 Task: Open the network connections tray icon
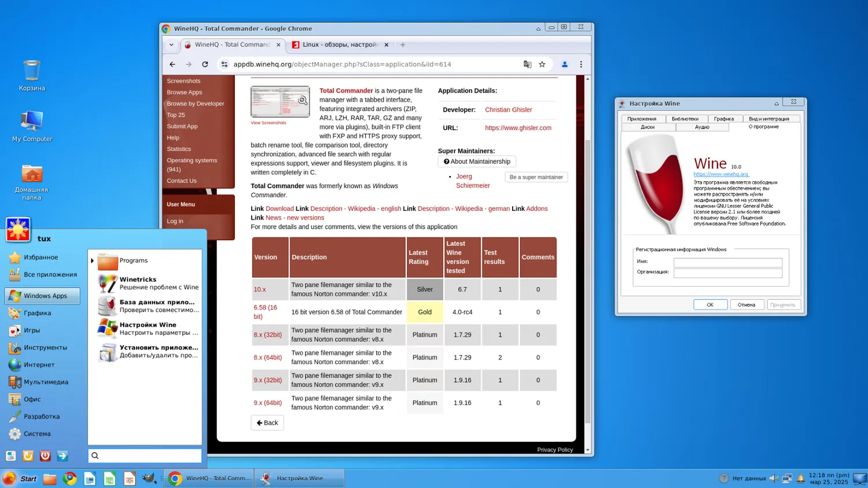(x=787, y=478)
